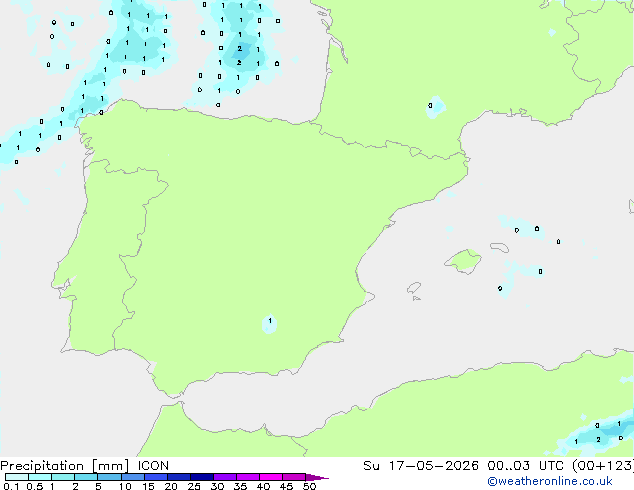Click the date 'Su 17-05-2026' text
This screenshot has width=634, height=490.
click(x=421, y=466)
